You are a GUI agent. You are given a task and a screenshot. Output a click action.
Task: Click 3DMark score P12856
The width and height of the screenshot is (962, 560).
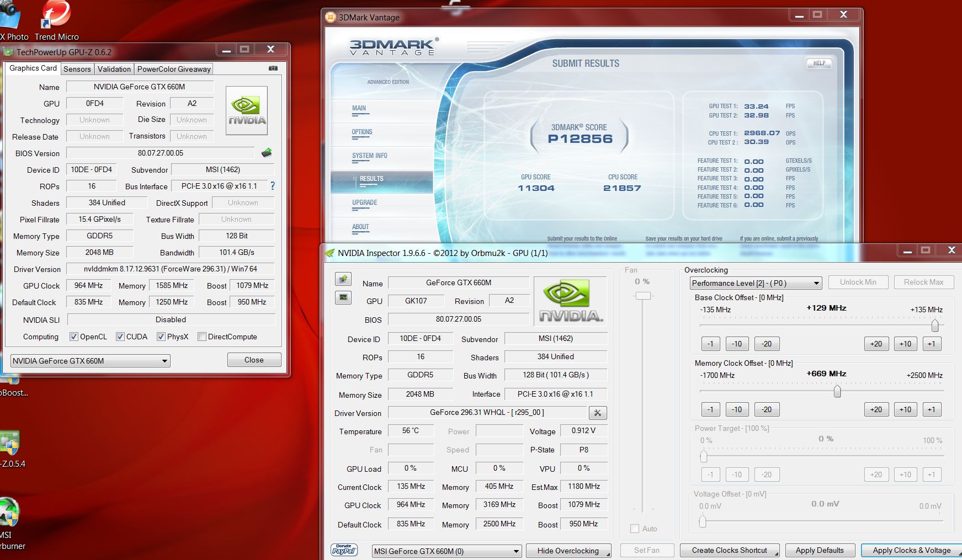(580, 138)
